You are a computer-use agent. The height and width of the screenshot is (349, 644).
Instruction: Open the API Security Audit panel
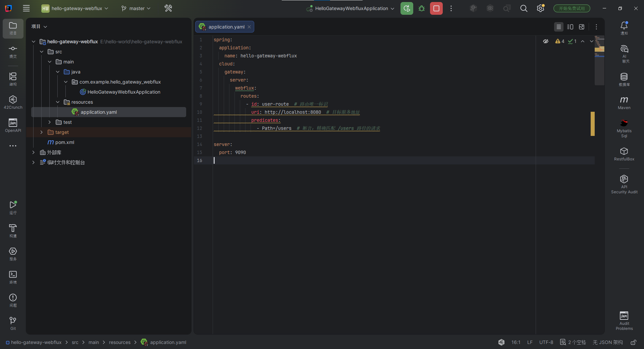tap(624, 184)
